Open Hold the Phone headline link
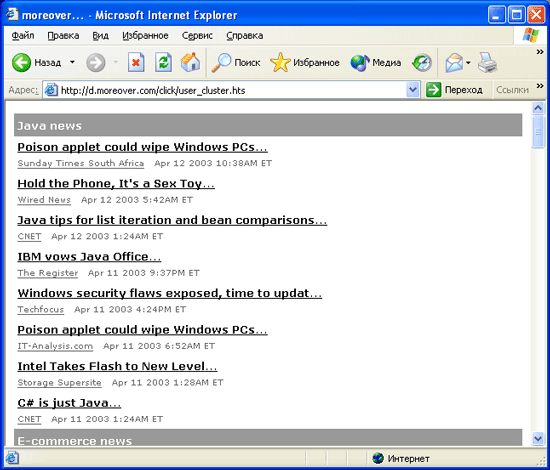This screenshot has width=550, height=470. [116, 184]
